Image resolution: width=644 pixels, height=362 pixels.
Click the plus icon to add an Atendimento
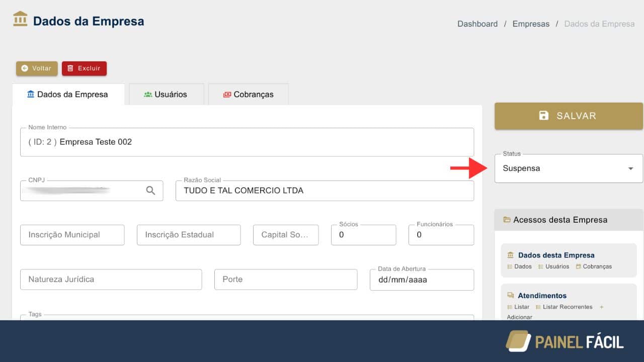(601, 307)
